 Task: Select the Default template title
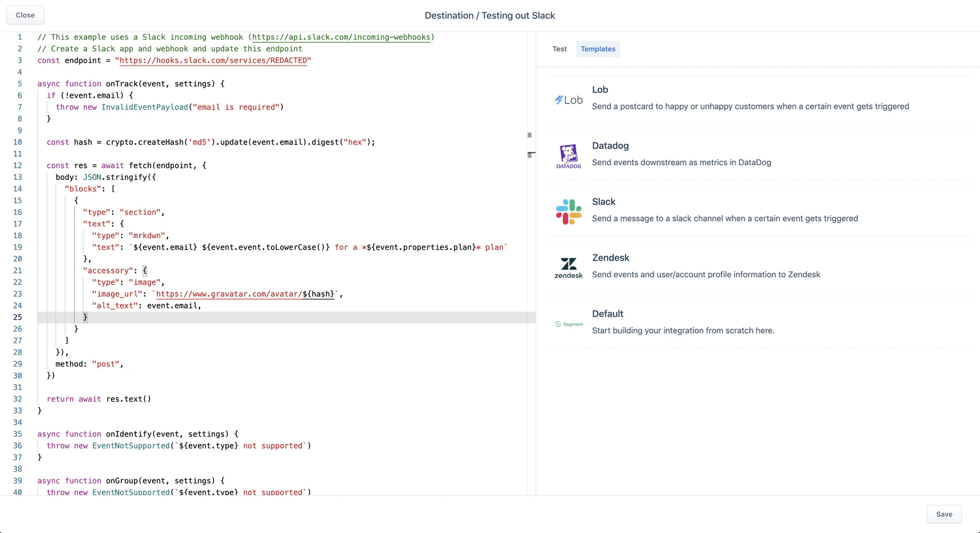tap(608, 314)
